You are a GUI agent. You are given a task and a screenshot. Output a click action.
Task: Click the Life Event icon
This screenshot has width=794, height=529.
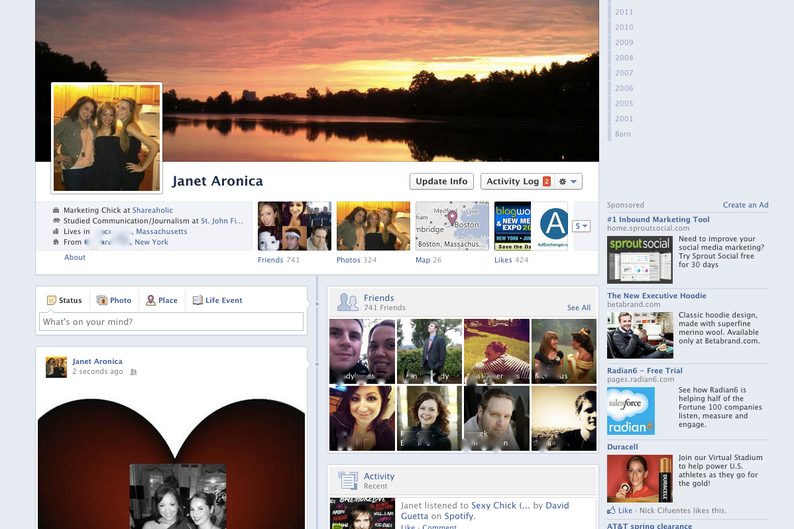tap(197, 300)
